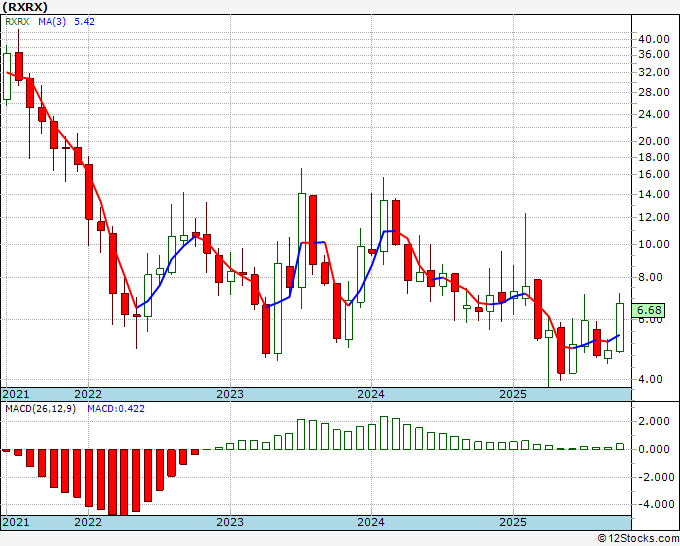The width and height of the screenshot is (680, 546).
Task: Click the 18.00 price axis label
Action: [x=654, y=157]
